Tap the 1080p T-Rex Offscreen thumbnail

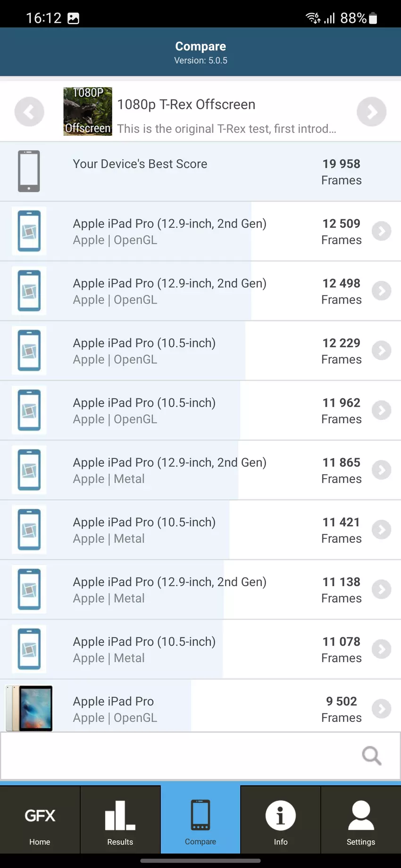coord(88,112)
